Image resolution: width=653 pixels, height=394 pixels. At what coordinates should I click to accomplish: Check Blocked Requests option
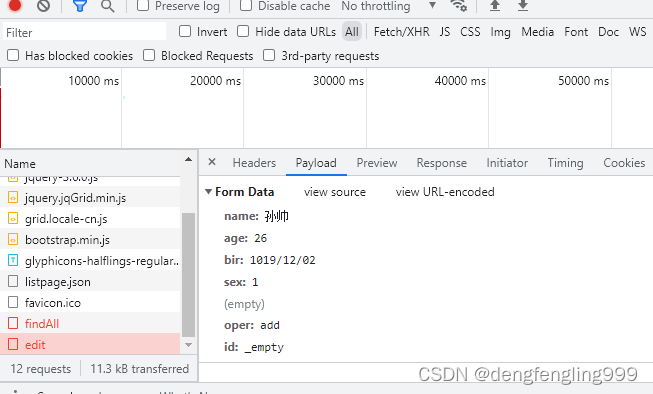[149, 55]
